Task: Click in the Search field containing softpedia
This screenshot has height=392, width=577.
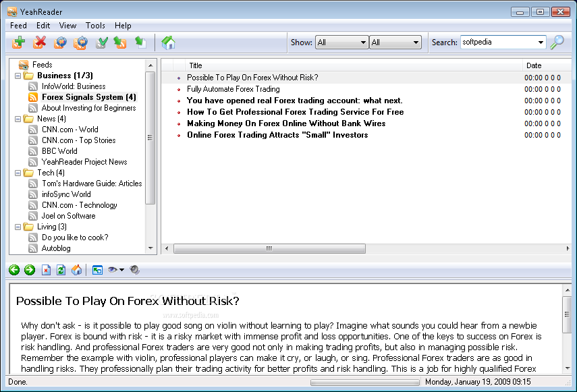Action: 498,43
